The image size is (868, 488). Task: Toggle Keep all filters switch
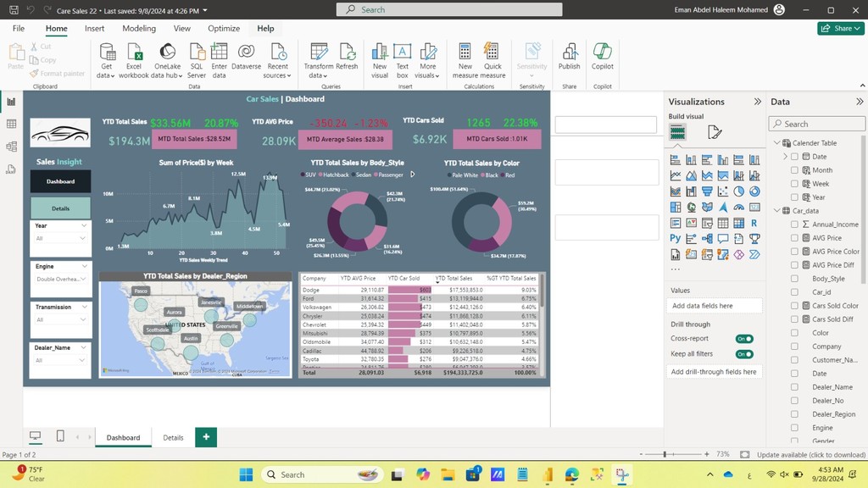[x=744, y=354]
